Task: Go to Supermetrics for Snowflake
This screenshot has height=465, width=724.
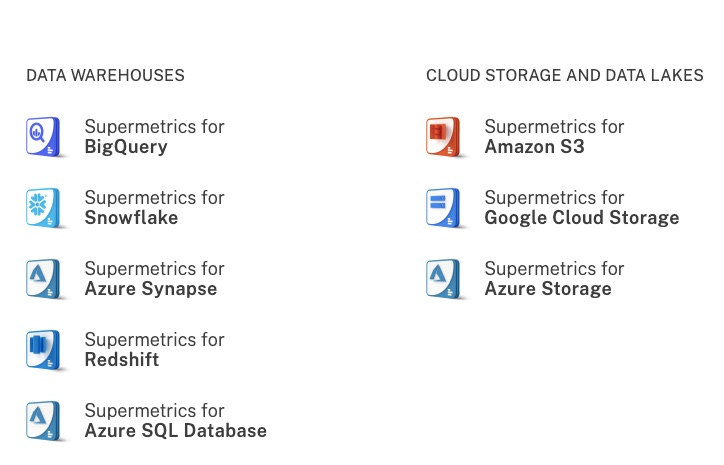Action: 154,208
